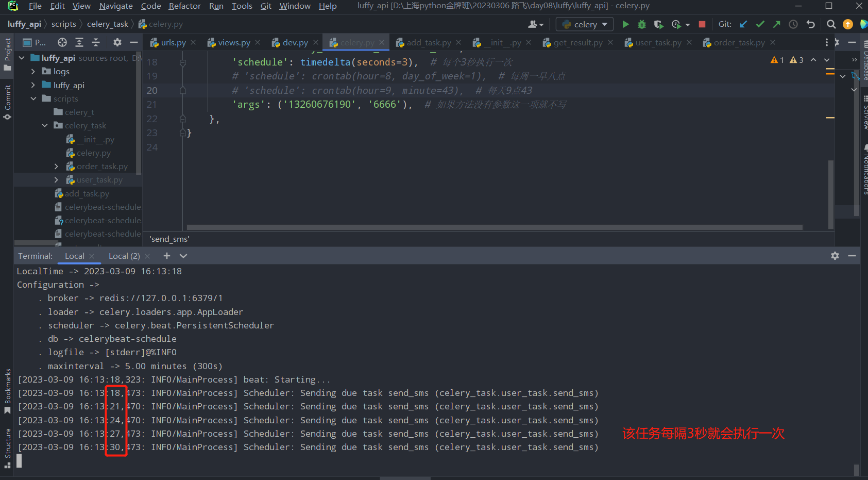Open the Tools menu
The height and width of the screenshot is (480, 868).
[x=242, y=6]
